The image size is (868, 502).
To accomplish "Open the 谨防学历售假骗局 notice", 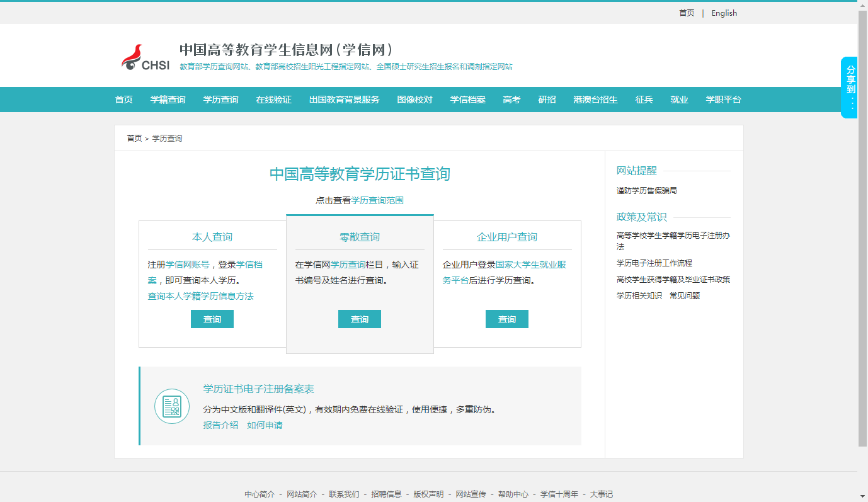I will 647,190.
